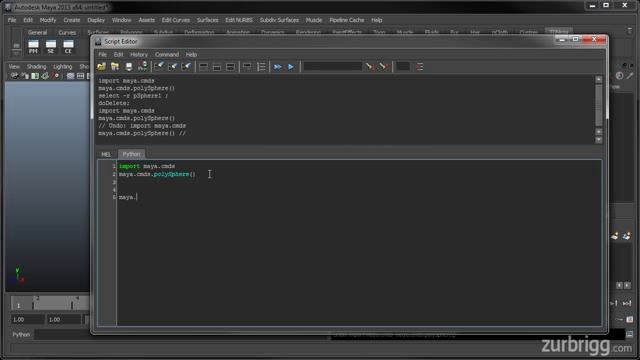The width and height of the screenshot is (640, 360).
Task: Click Clear History icon in Script Editor
Action: coord(159,67)
